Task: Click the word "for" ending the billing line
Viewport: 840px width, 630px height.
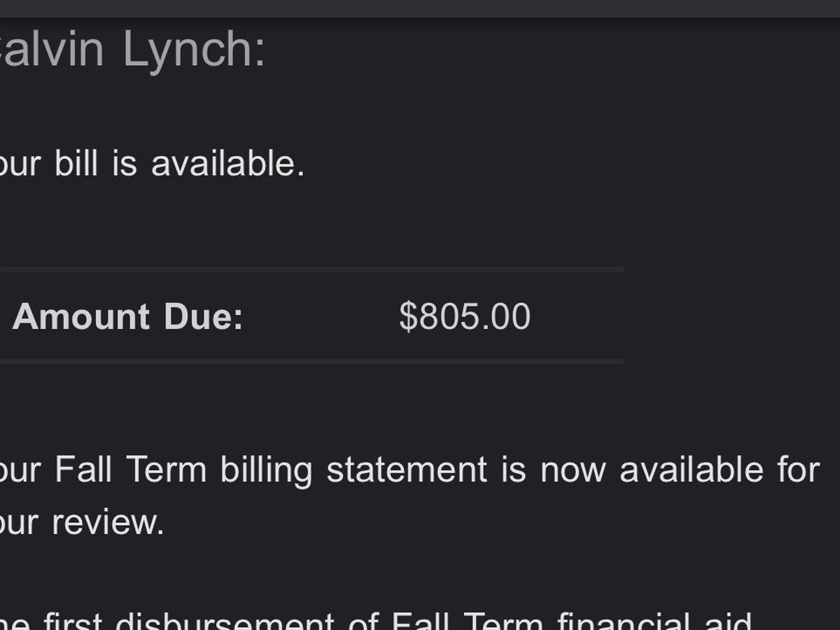Action: 799,470
